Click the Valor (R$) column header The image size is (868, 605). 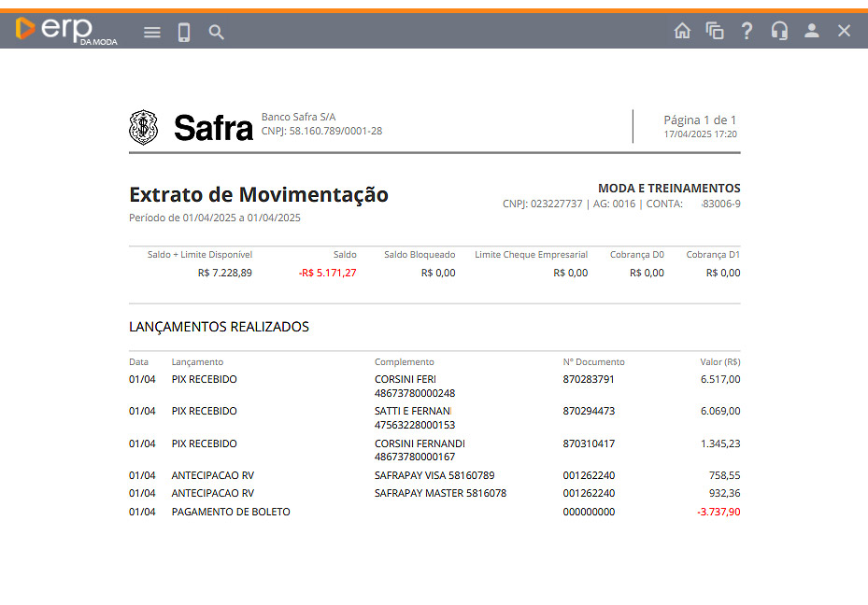719,362
